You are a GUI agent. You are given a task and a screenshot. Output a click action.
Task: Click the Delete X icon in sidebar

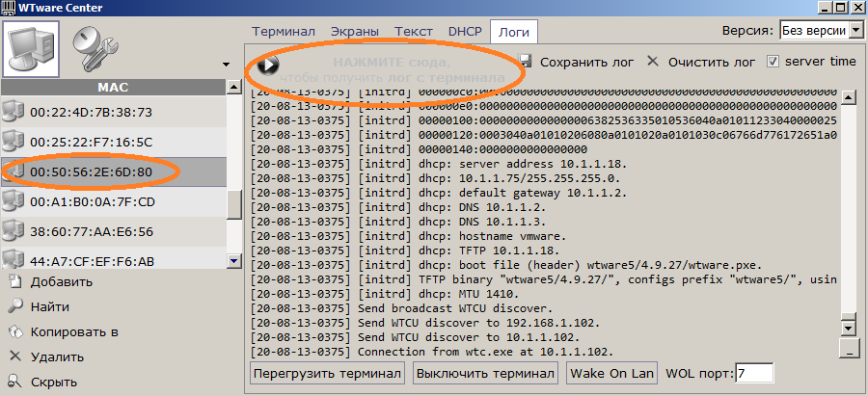14,356
